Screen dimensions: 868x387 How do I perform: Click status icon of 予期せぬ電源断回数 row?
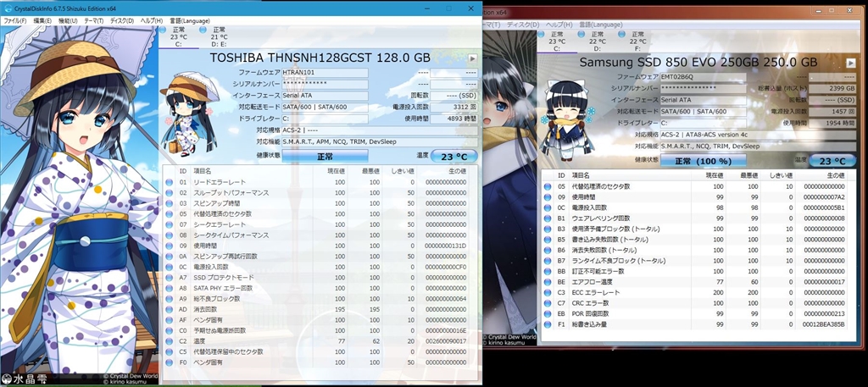(170, 330)
